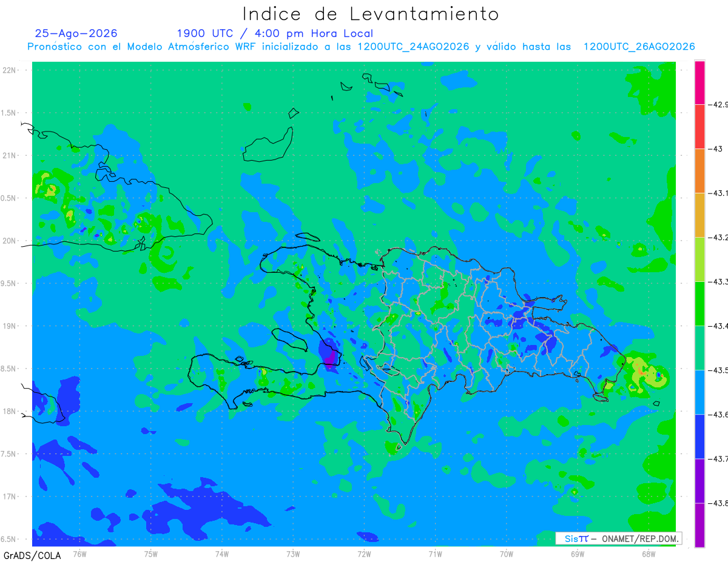Click the '1900 UTC / 4:00 pm Hora Local' time label
The image size is (728, 562).
[x=275, y=33]
